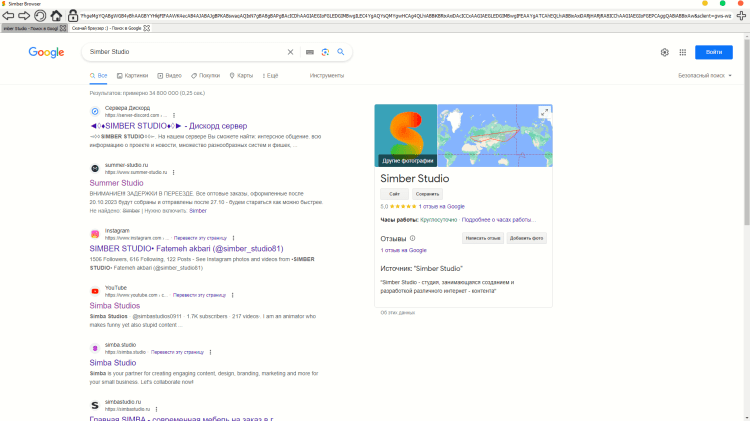750x421 pixels.
Task: Open Google settings gear icon
Action: click(665, 52)
